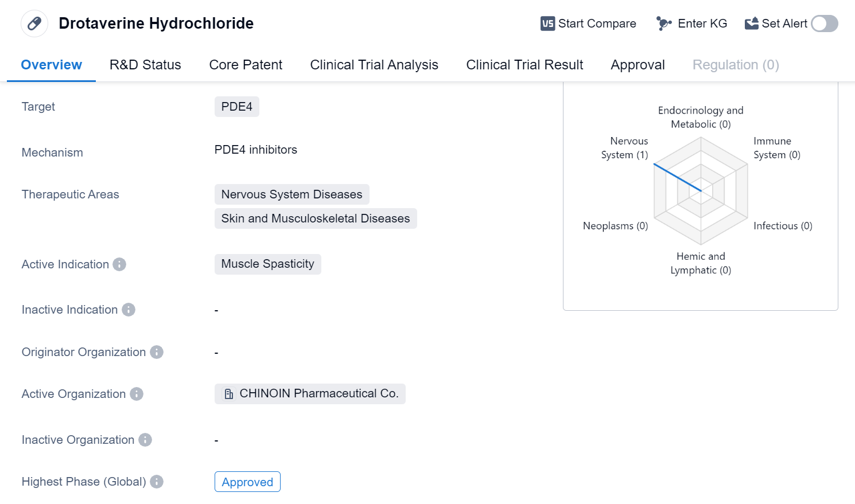Screen dimensions: 855x504
Task: Click the PDE4 target tag
Action: click(236, 107)
